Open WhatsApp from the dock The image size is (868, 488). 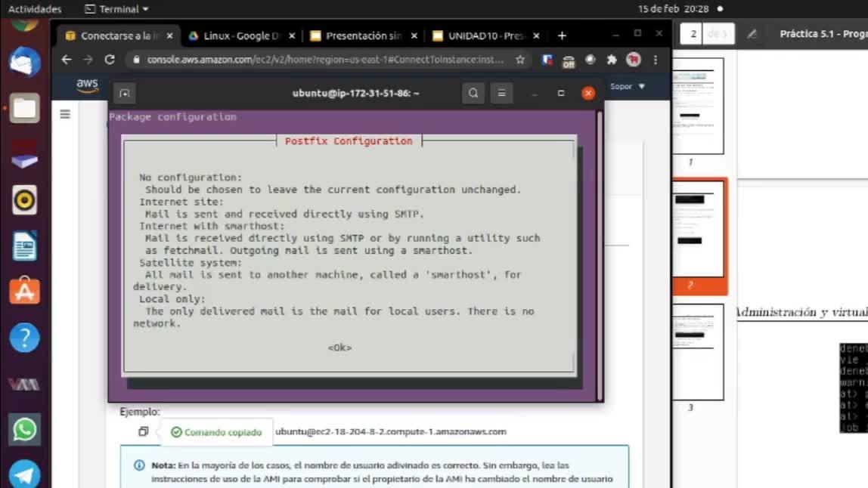tap(24, 429)
